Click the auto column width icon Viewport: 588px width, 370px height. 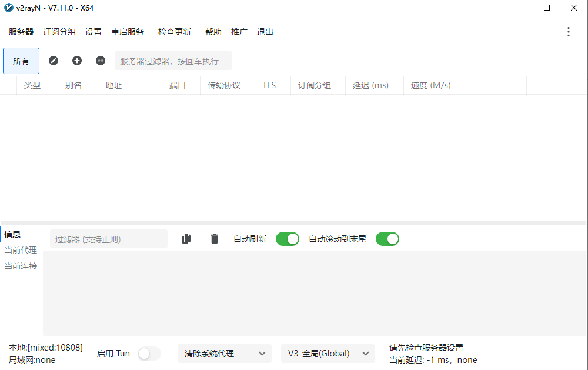coord(101,61)
